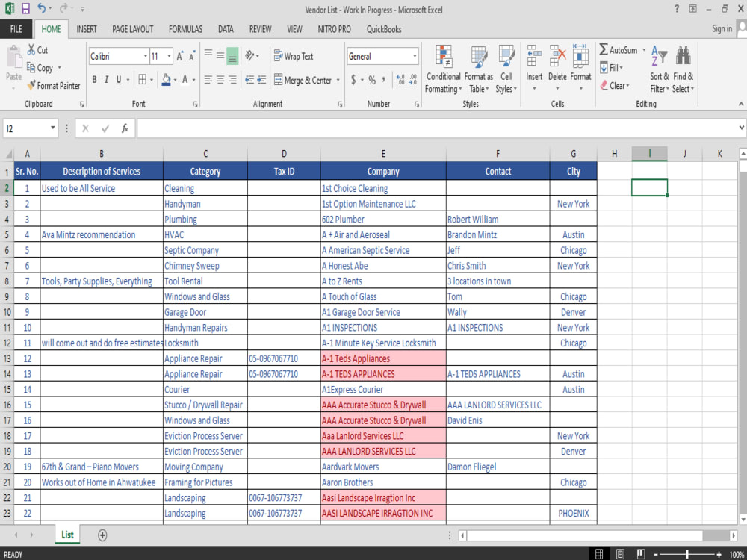
Task: Select the Format Painter tool
Action: (x=54, y=86)
